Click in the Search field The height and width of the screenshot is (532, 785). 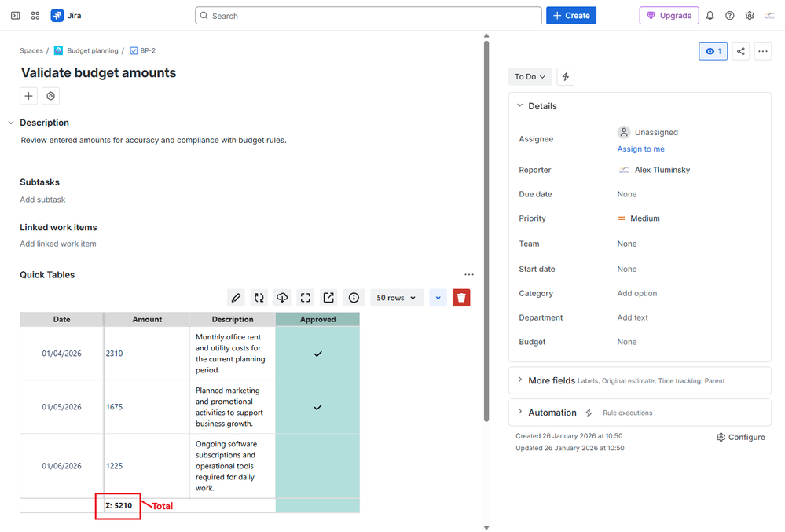pyautogui.click(x=369, y=16)
